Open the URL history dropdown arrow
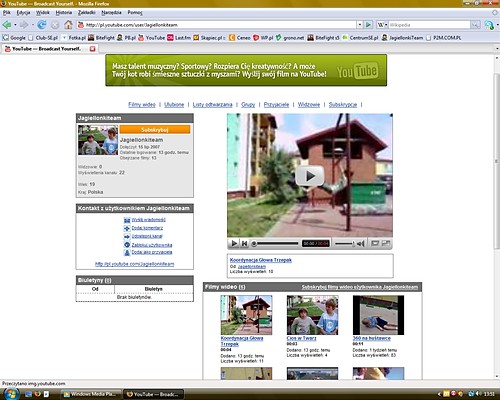 [359, 25]
